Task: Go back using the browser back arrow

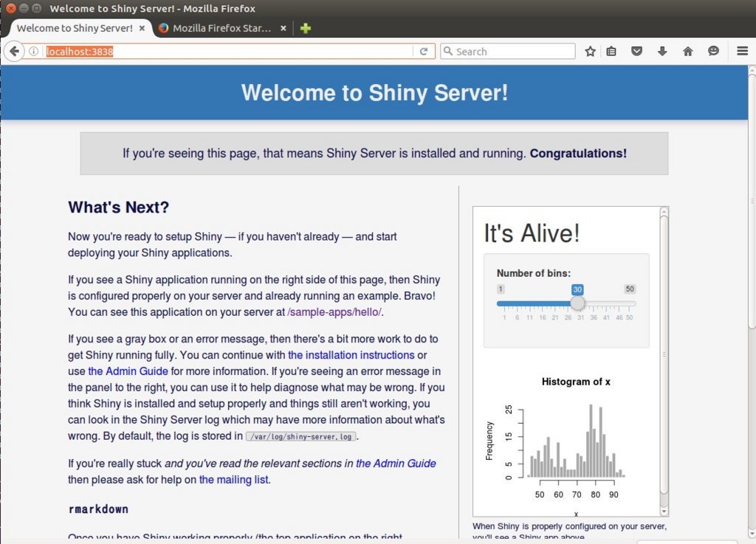Action: point(15,51)
